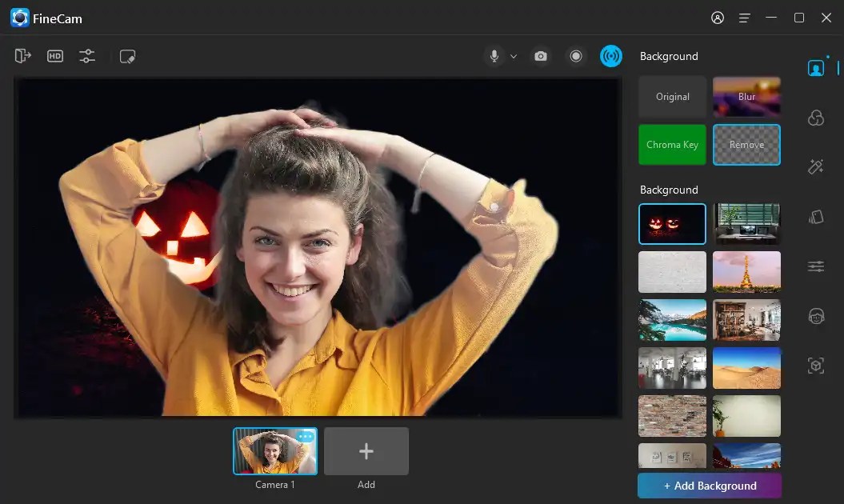Click the Add Background button

click(x=709, y=486)
